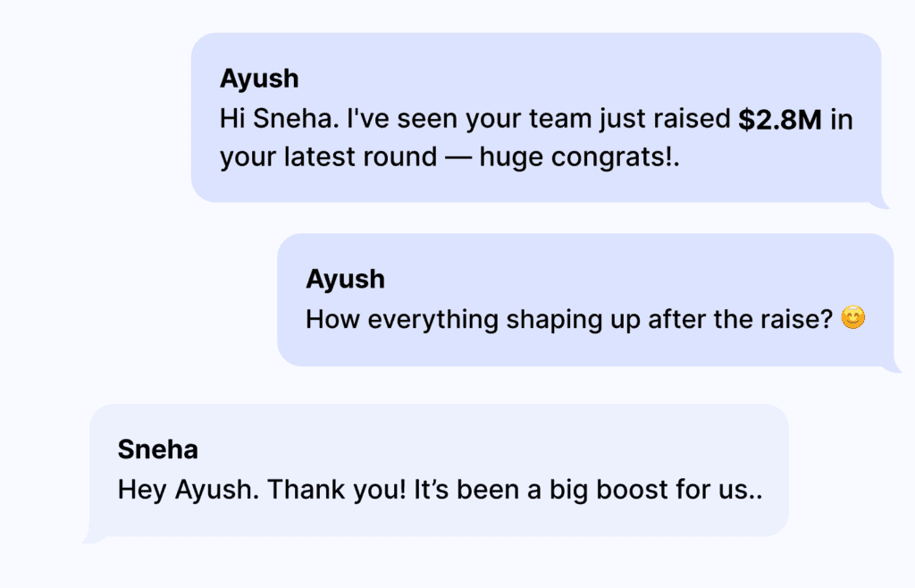915x588 pixels.
Task: Click the bold $2.8M amount
Action: [779, 120]
